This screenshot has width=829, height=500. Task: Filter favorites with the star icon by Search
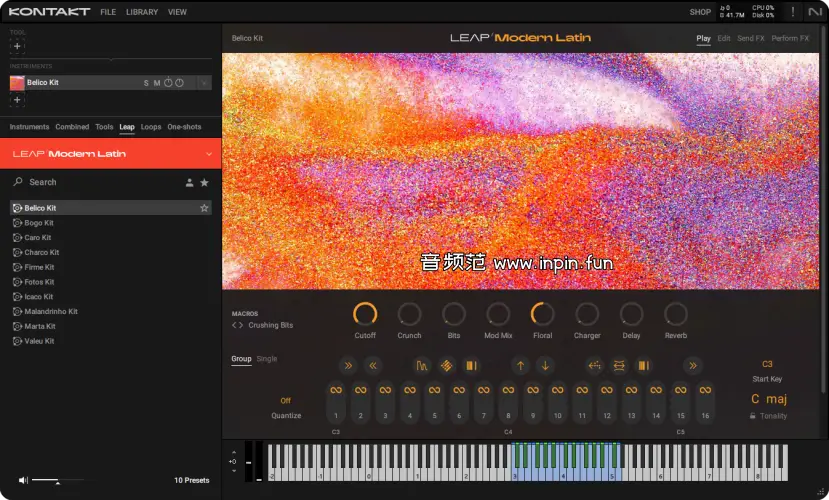(x=205, y=183)
